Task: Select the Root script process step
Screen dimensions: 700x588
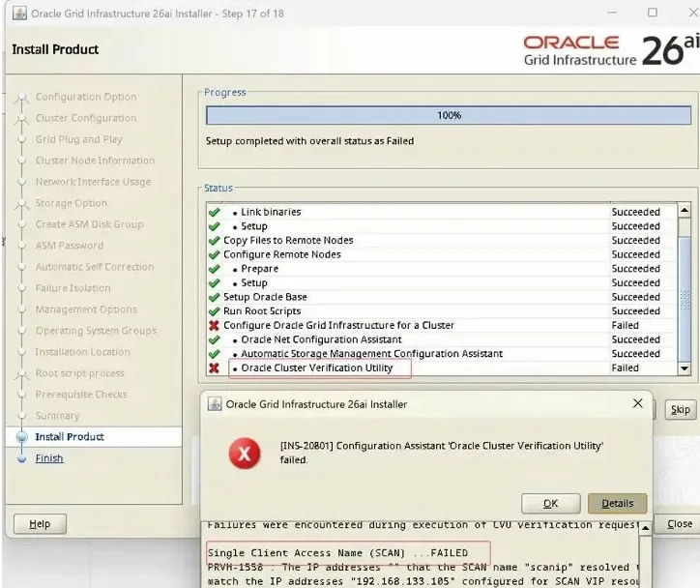Action: (x=80, y=372)
